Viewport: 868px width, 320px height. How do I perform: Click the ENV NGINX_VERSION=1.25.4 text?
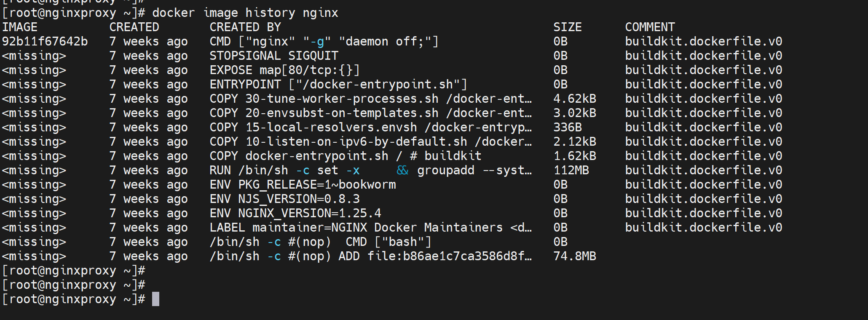295,213
